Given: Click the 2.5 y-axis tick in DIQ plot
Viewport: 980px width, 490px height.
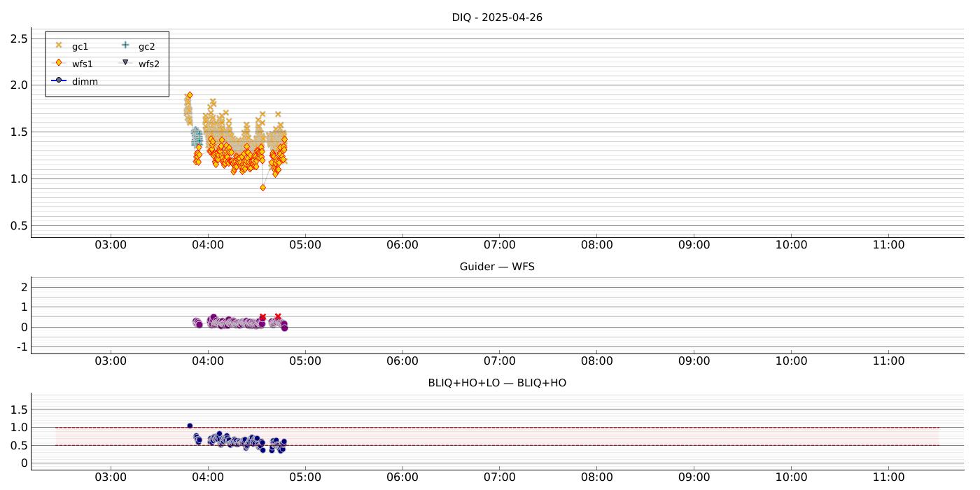Looking at the screenshot, I should click(19, 38).
